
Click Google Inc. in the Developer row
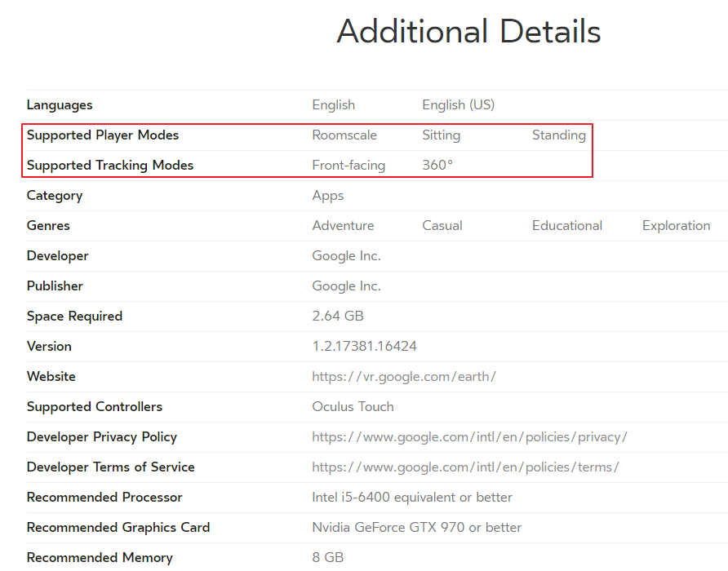point(346,256)
